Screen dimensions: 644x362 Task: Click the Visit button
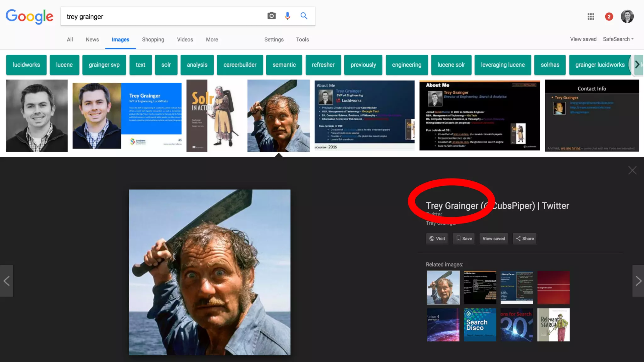437,239
